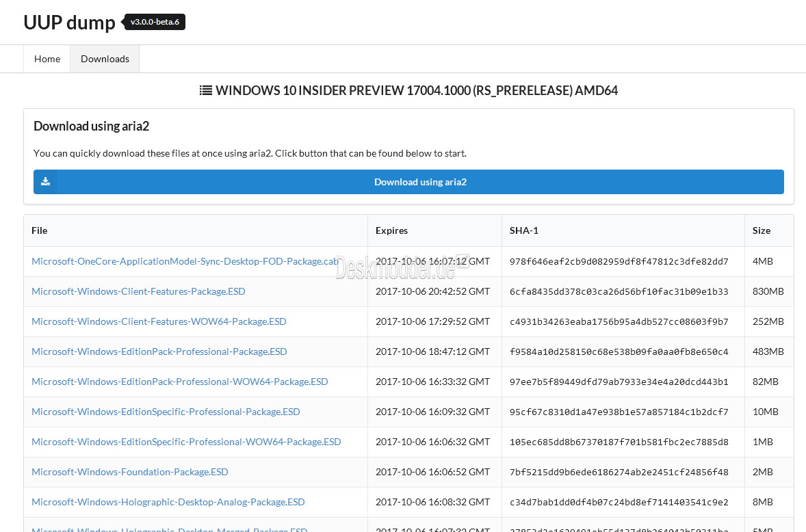
Task: Click expiry time 2017-10-06 16:33:32 GMT
Action: 433,382
